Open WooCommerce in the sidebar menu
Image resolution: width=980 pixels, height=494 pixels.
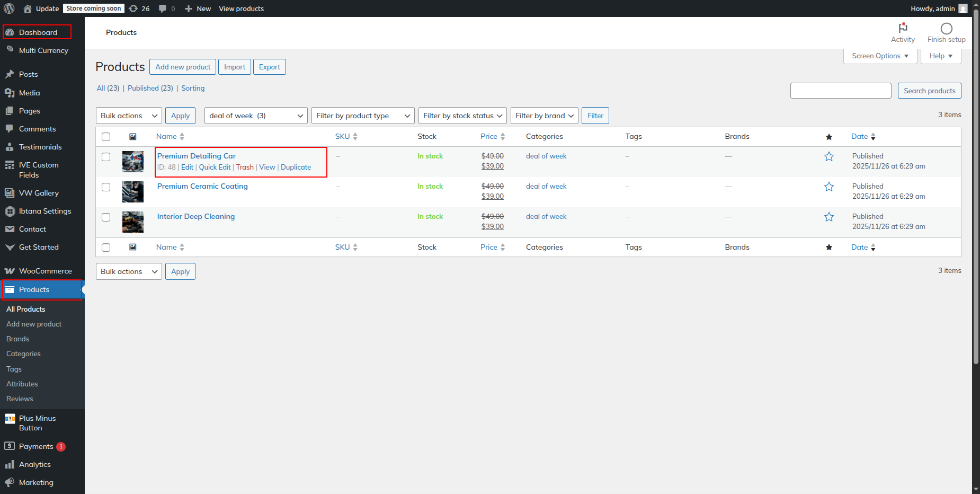pyautogui.click(x=45, y=271)
